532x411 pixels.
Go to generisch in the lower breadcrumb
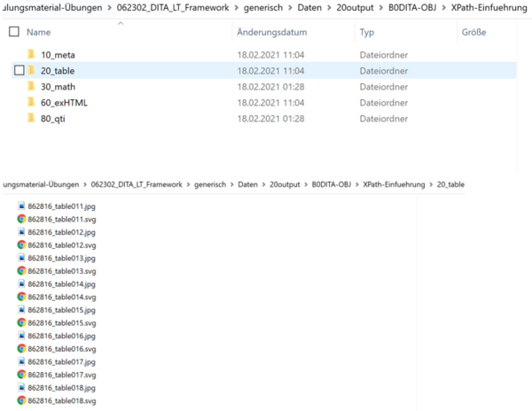[x=210, y=184]
